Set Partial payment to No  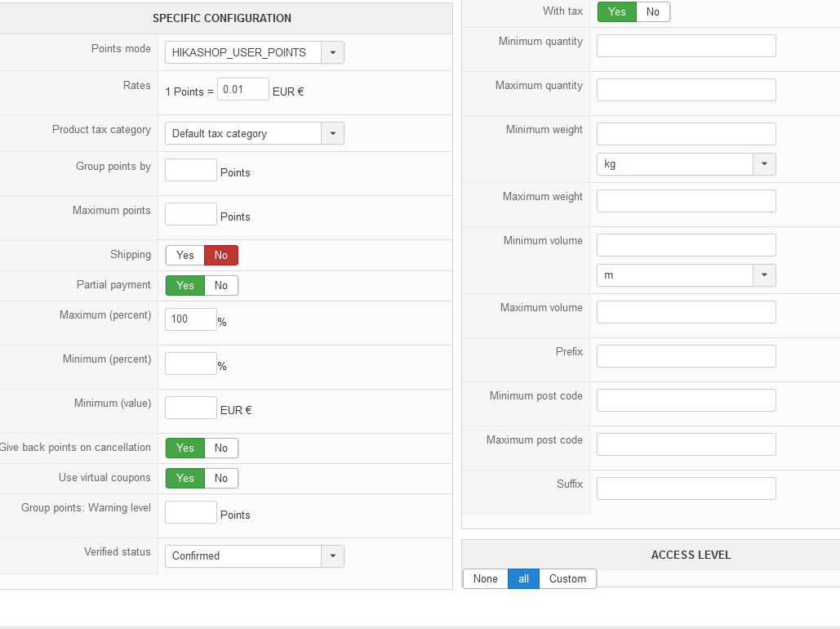(221, 285)
